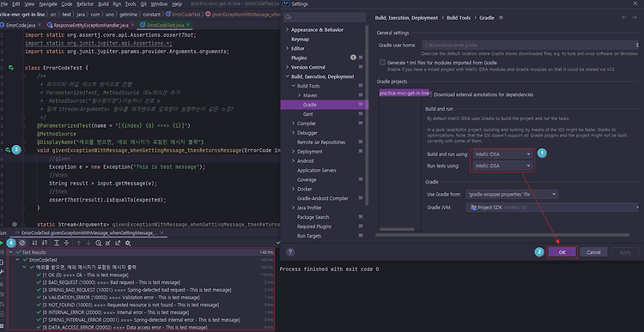Open Build and run using dropdown
The image size is (644, 332).
tap(502, 154)
